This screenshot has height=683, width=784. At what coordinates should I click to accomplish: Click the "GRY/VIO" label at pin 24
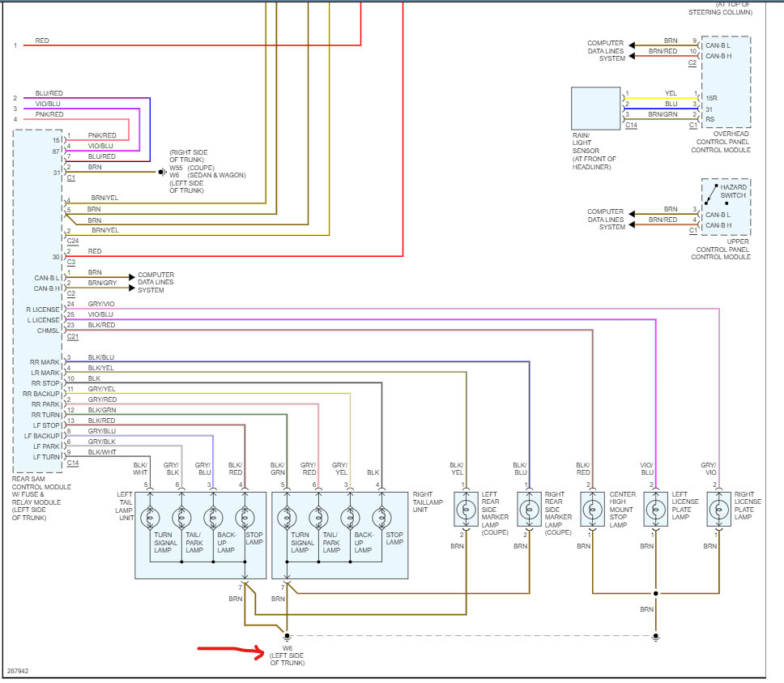(x=101, y=304)
